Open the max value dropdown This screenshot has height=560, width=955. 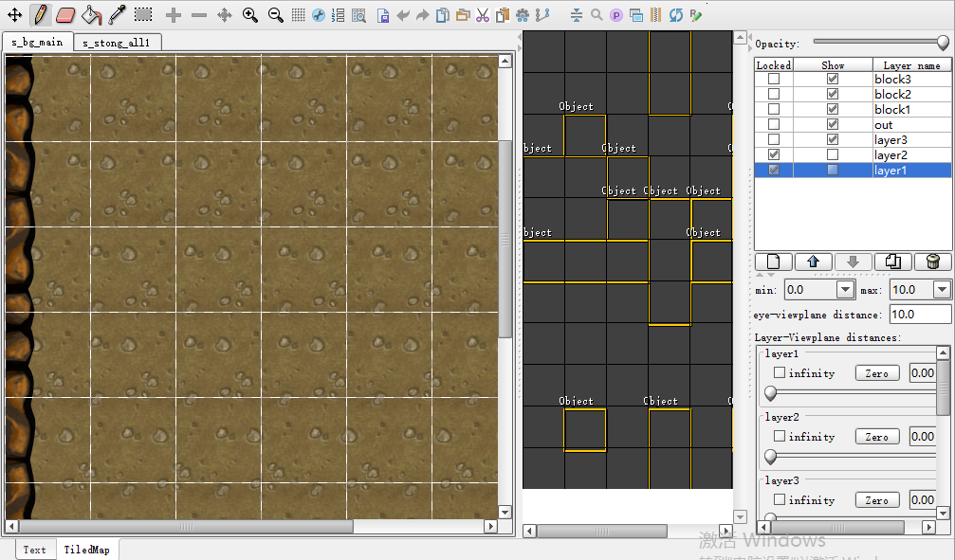click(943, 290)
